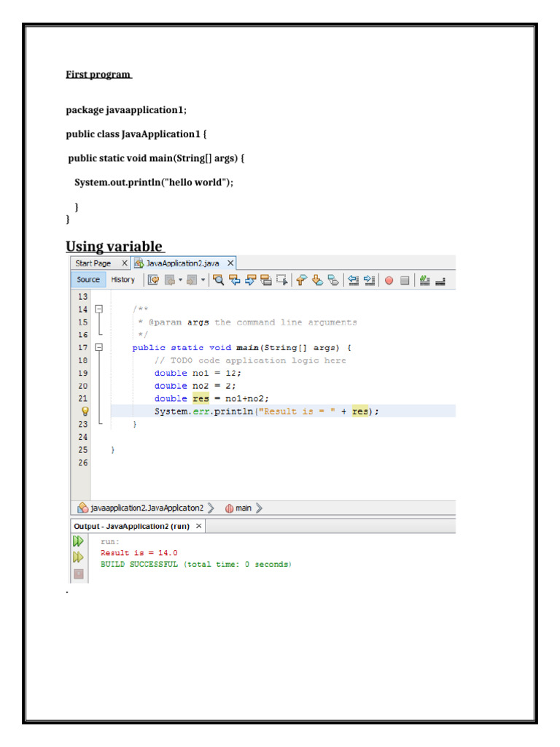Collapse the main method fold marker
This screenshot has width=560, height=747.
[x=99, y=347]
